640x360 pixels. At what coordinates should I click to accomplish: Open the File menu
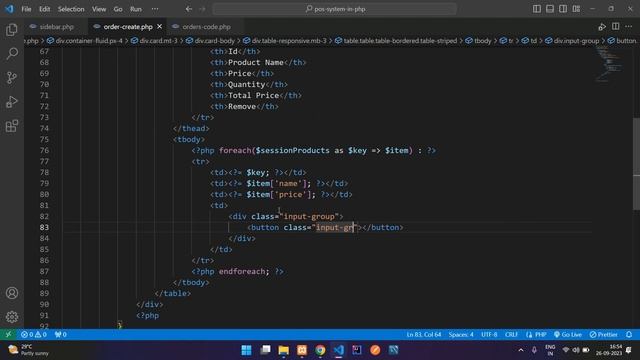[x=27, y=9]
